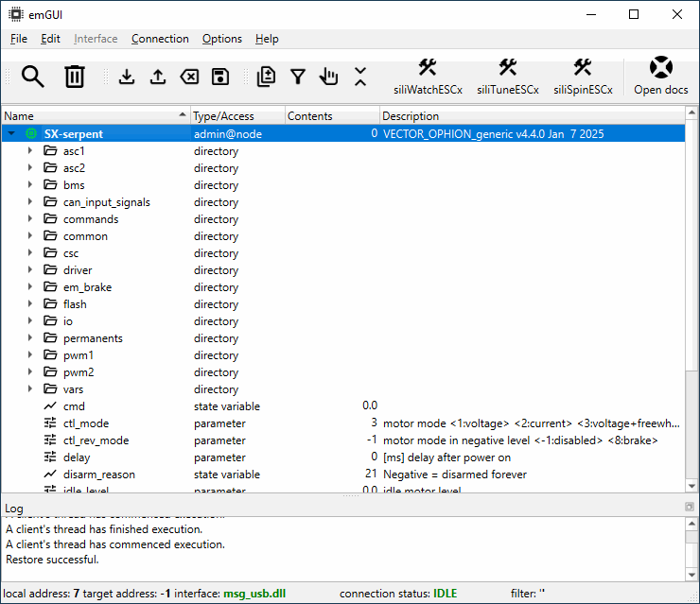Image resolution: width=700 pixels, height=604 pixels.
Task: Click the ctl_mode contents value 3
Action: click(x=374, y=423)
